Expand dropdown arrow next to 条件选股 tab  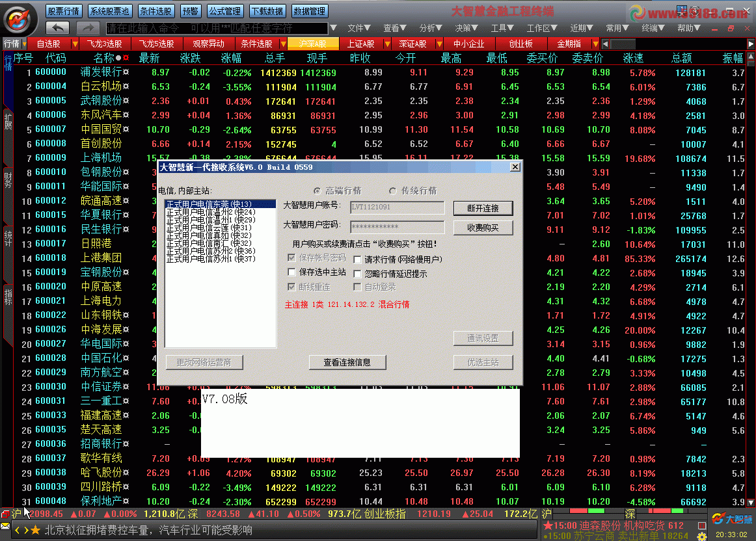click(x=283, y=44)
